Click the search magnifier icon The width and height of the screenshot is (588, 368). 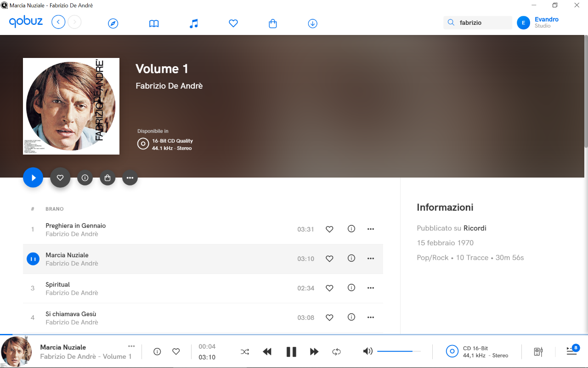(x=451, y=23)
